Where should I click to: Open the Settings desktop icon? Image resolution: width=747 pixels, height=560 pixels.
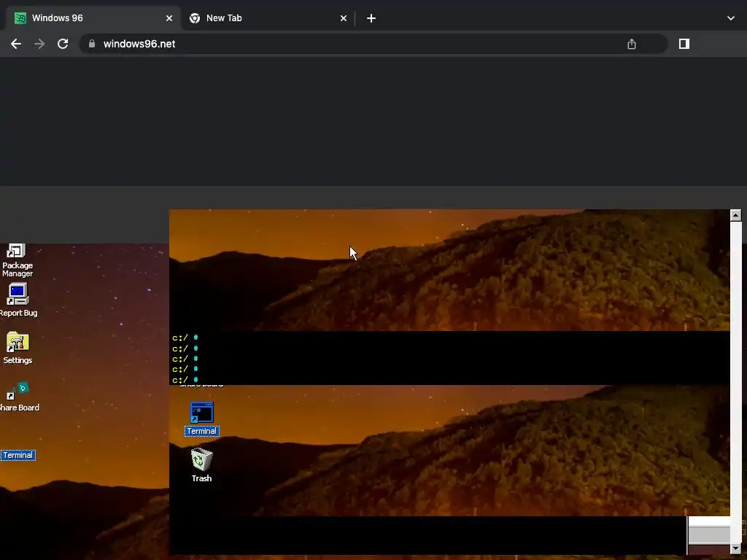pyautogui.click(x=18, y=348)
